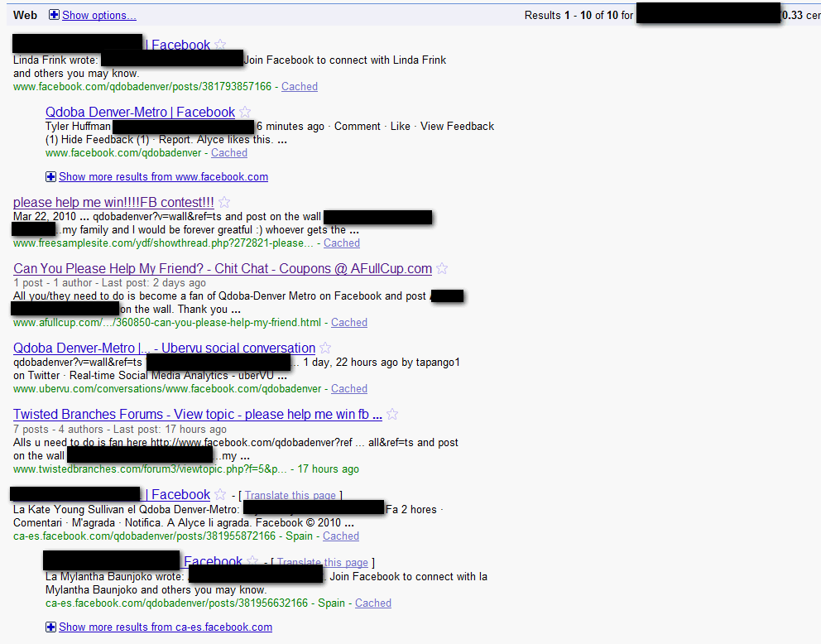Screen dimensions: 821x644
Task: Star the first Facebook result by Linda Frink
Action: pyautogui.click(x=220, y=45)
